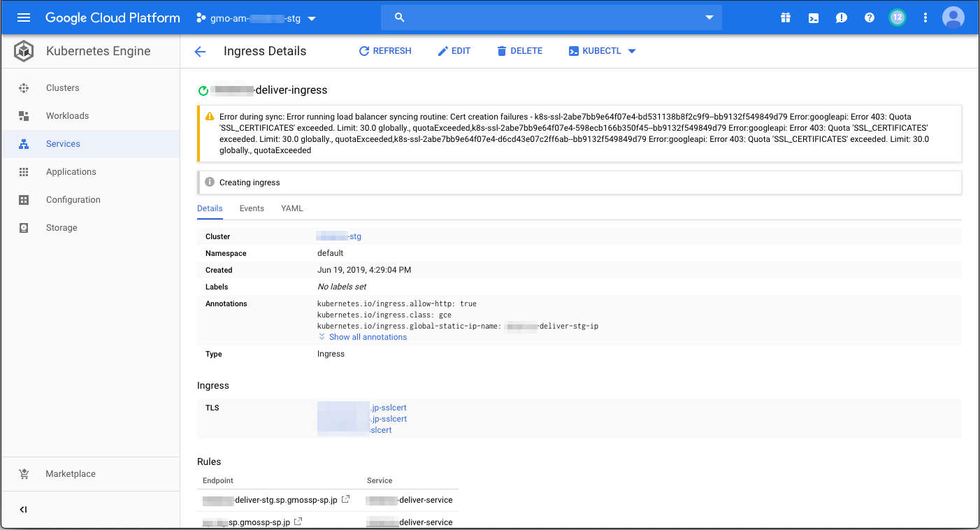The image size is (980, 530).
Task: Click the REFRESH button
Action: coord(385,51)
